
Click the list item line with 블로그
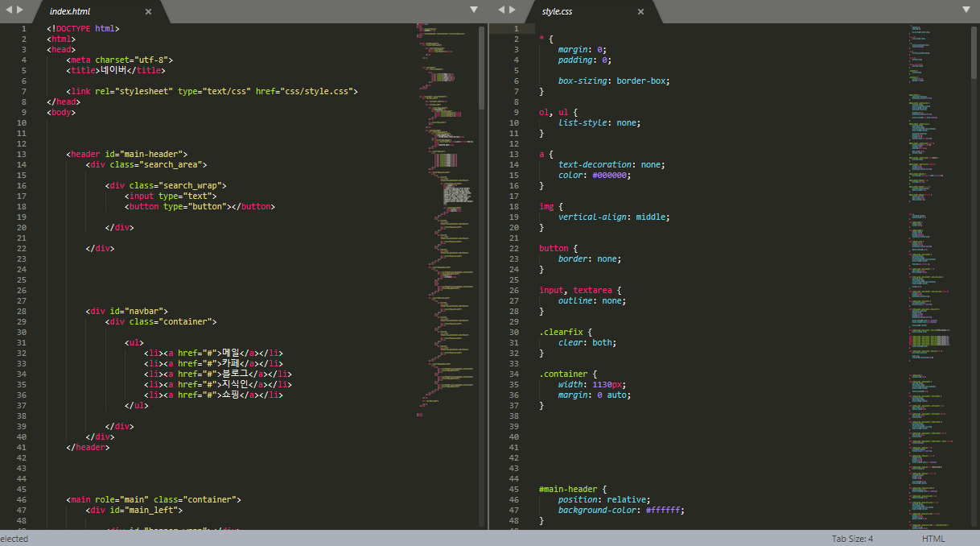click(218, 374)
